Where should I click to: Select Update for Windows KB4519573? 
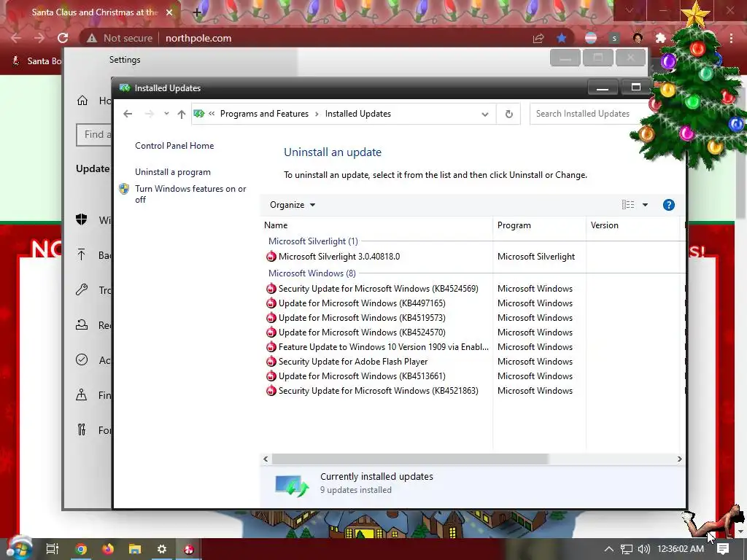[x=362, y=318]
